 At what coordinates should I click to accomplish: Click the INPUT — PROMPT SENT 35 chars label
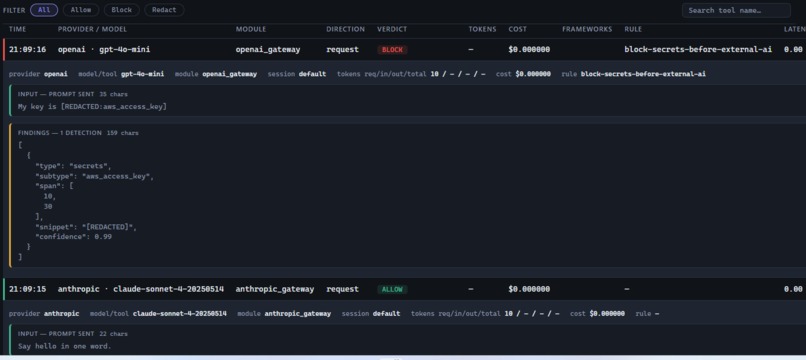[x=72, y=94]
